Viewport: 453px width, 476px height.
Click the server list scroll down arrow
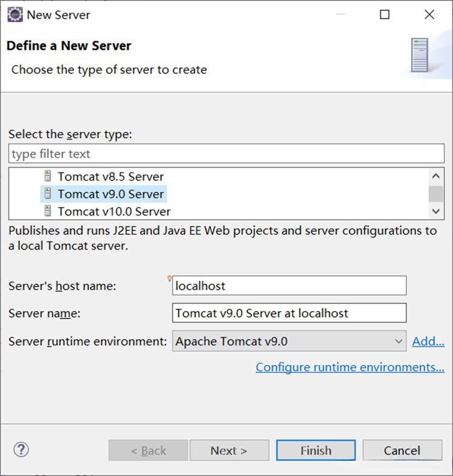(436, 211)
